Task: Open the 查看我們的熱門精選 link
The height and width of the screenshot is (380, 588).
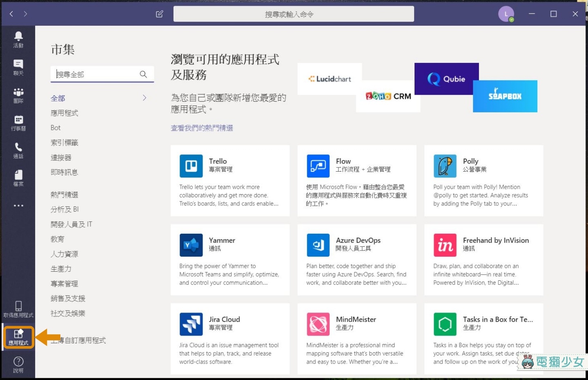Action: click(x=202, y=128)
